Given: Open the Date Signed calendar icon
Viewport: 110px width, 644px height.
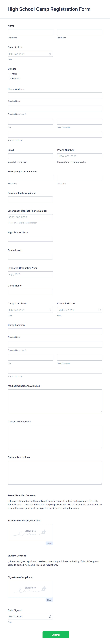Looking at the screenshot, I should 50,617.
